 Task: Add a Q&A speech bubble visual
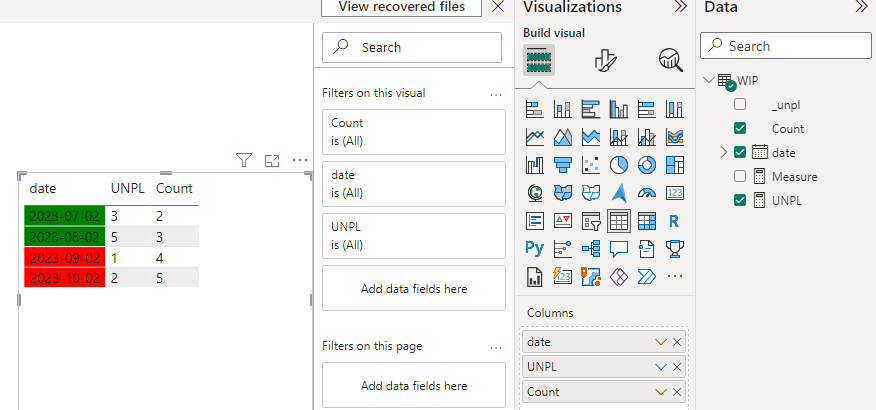pos(618,248)
